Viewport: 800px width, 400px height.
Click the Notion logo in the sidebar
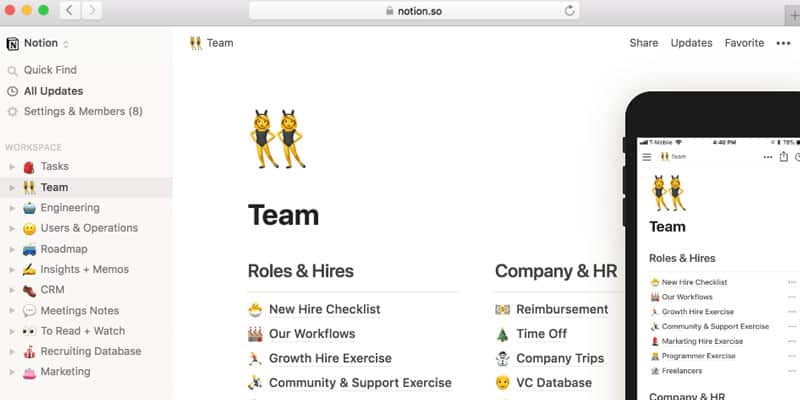pos(13,43)
